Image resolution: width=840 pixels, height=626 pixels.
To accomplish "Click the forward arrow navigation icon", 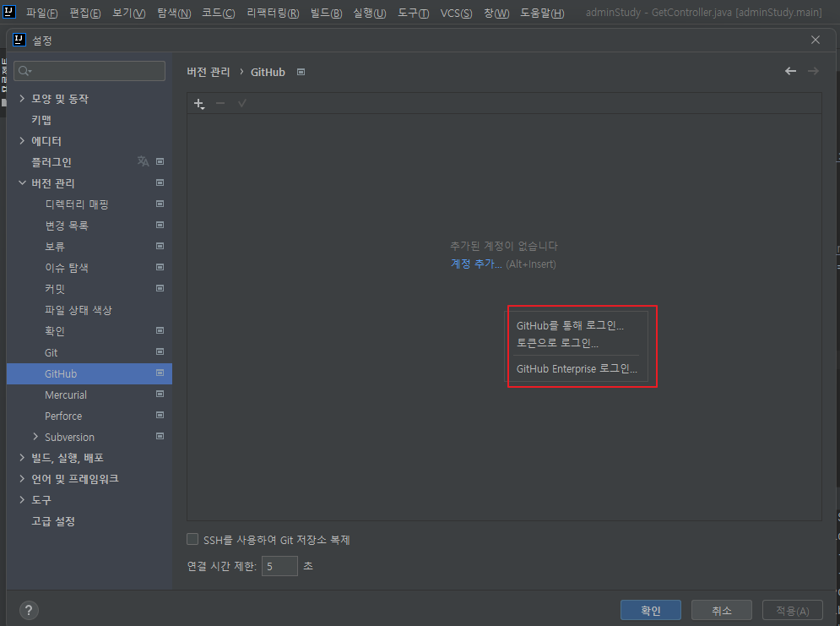I will 813,71.
